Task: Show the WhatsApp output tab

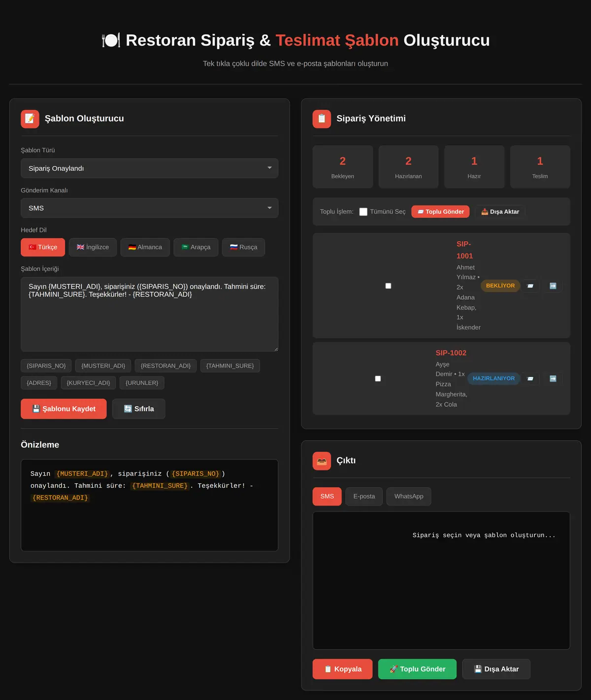Action: click(x=409, y=496)
